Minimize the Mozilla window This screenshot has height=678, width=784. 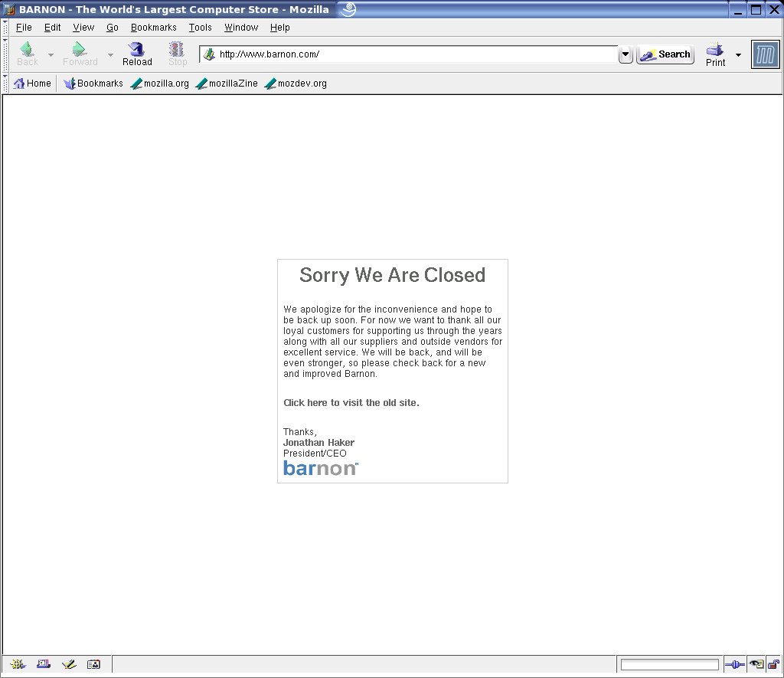click(737, 9)
